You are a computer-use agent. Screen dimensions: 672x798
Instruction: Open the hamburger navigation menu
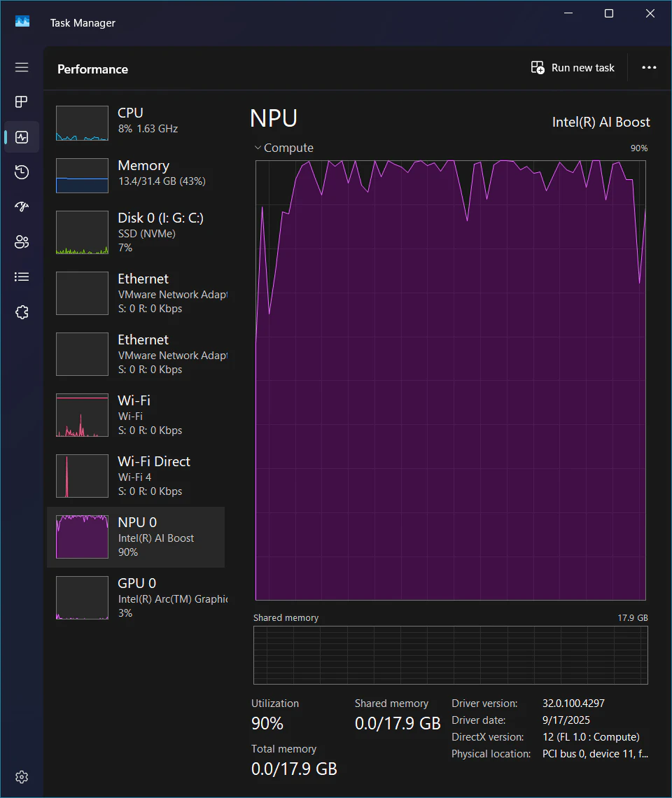coord(22,67)
